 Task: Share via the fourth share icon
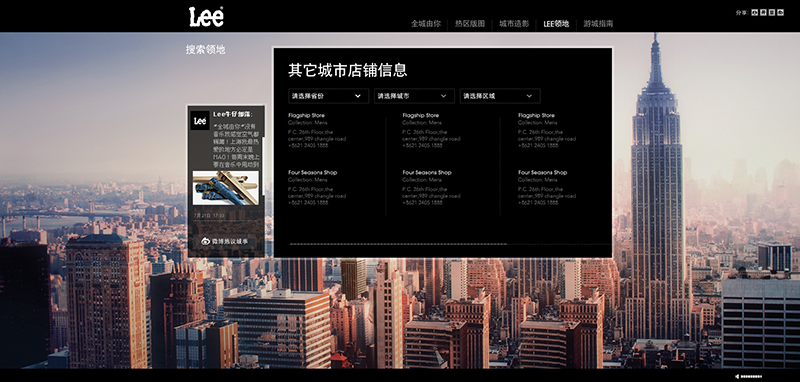(780, 13)
